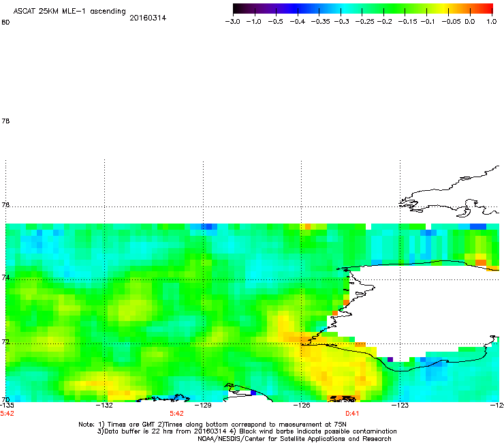Click the -3.0 label on the color scale

point(232,22)
